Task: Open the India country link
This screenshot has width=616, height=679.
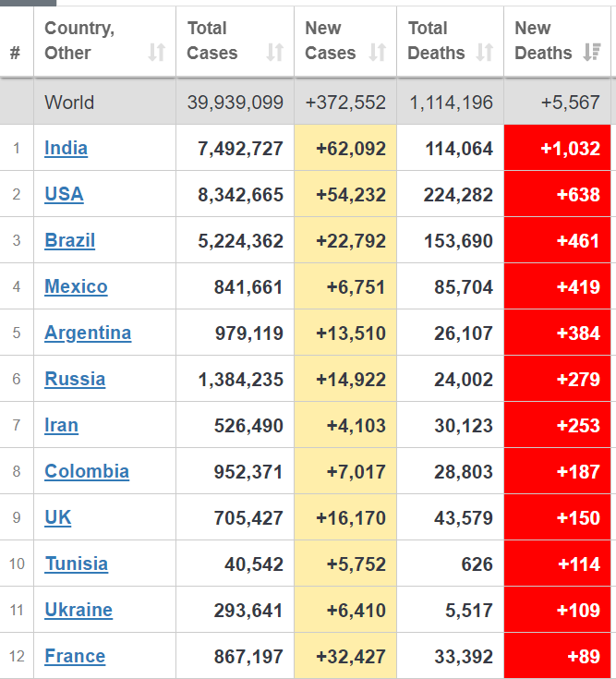Action: [66, 148]
